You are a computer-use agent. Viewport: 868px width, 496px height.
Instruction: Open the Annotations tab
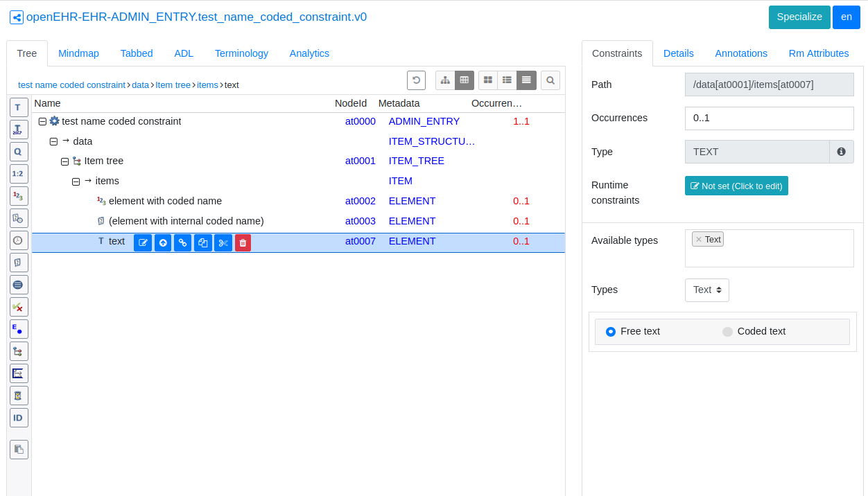(x=740, y=53)
